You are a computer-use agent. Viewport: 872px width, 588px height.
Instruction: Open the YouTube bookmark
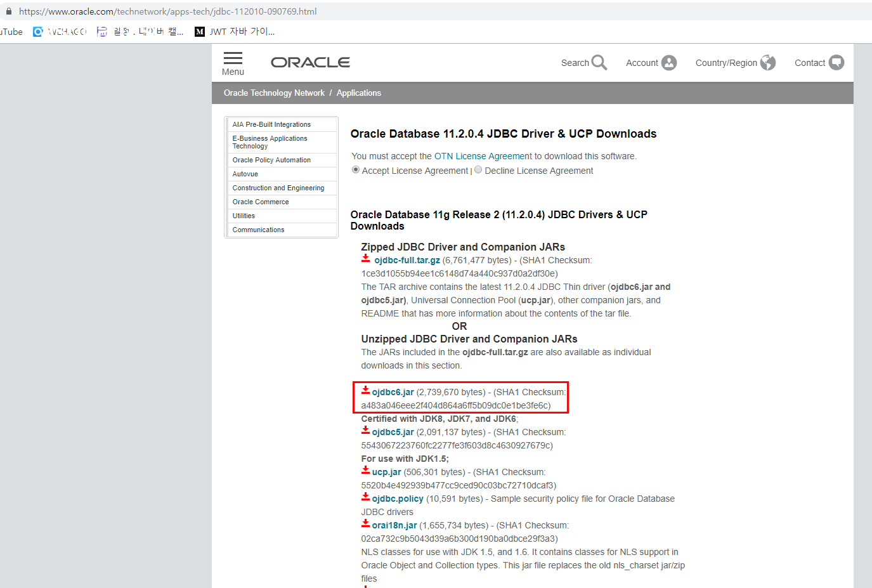pos(11,32)
